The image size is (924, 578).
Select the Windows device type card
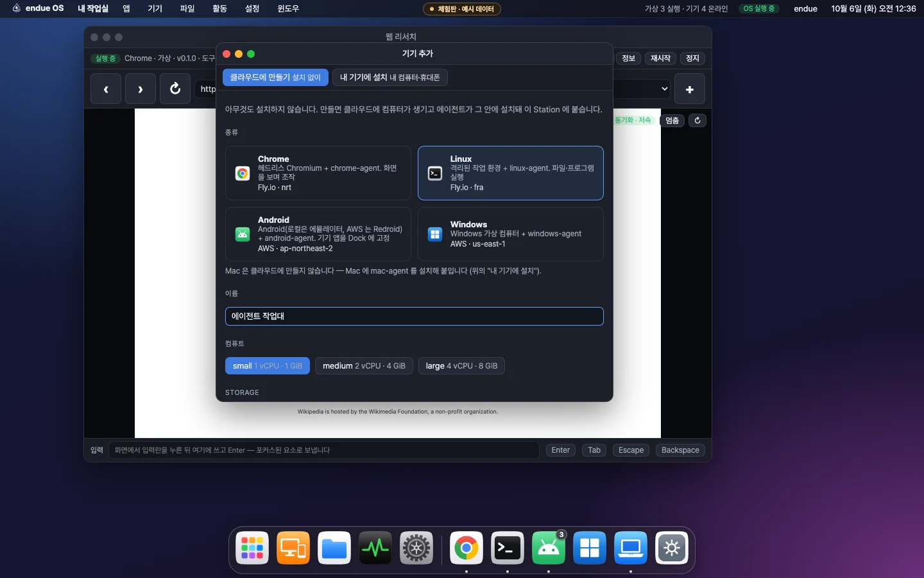(511, 234)
